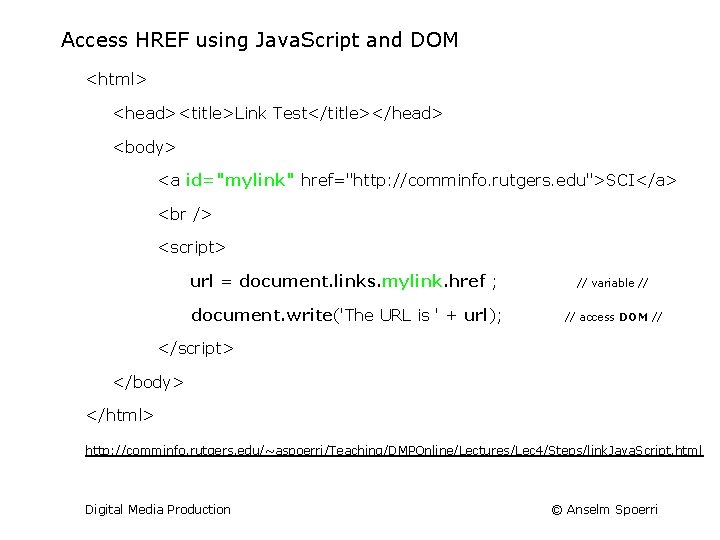Click the '// variable //' comment
Screen dimensions: 720x540
(x=612, y=283)
